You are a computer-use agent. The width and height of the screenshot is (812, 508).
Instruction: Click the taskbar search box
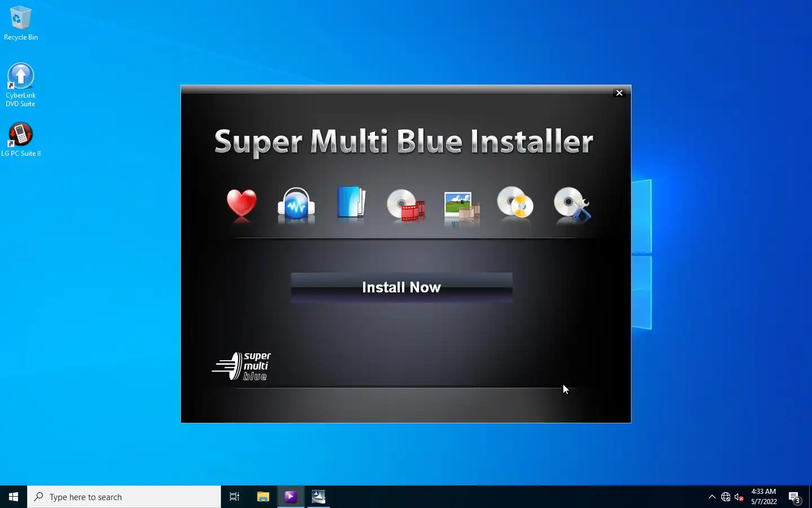pos(124,497)
